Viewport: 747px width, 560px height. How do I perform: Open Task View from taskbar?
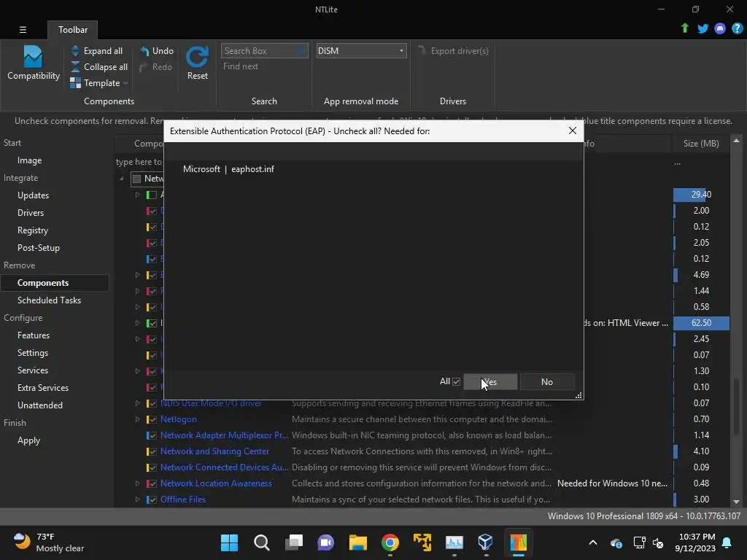point(294,542)
